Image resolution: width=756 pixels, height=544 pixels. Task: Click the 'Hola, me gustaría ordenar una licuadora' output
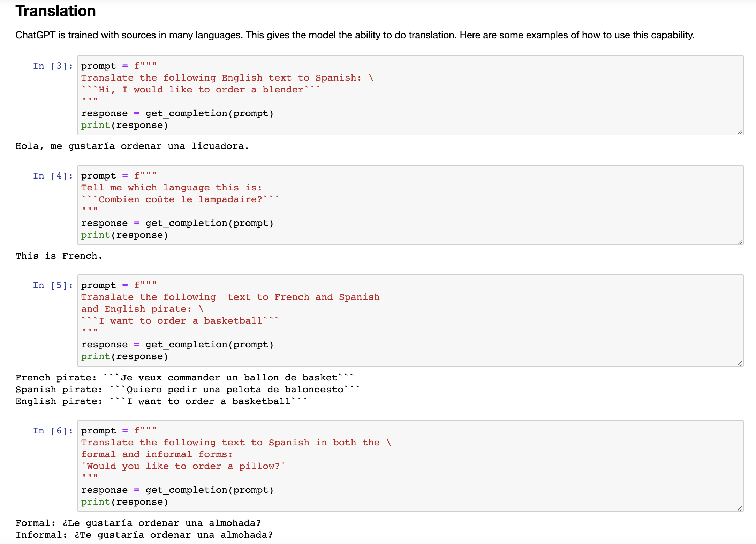click(132, 146)
